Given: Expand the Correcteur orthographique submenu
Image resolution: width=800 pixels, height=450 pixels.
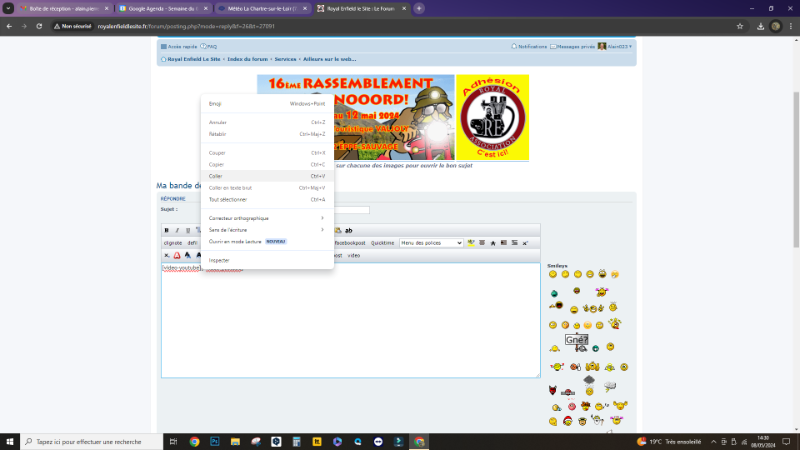Looking at the screenshot, I should coord(267,218).
